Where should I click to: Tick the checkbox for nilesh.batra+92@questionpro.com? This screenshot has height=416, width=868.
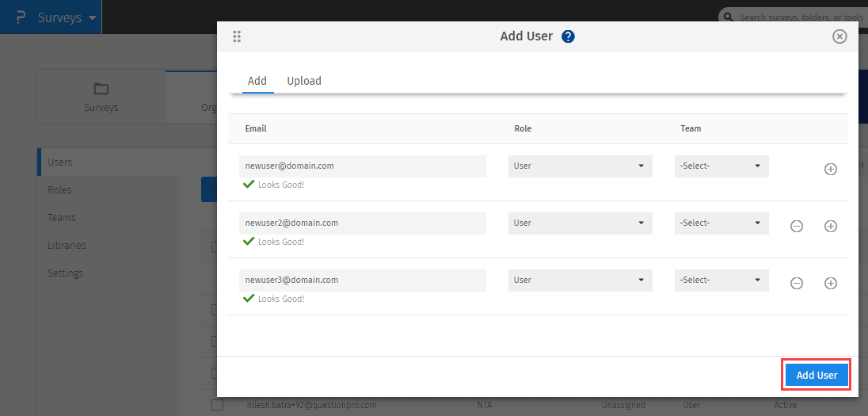[x=218, y=405]
